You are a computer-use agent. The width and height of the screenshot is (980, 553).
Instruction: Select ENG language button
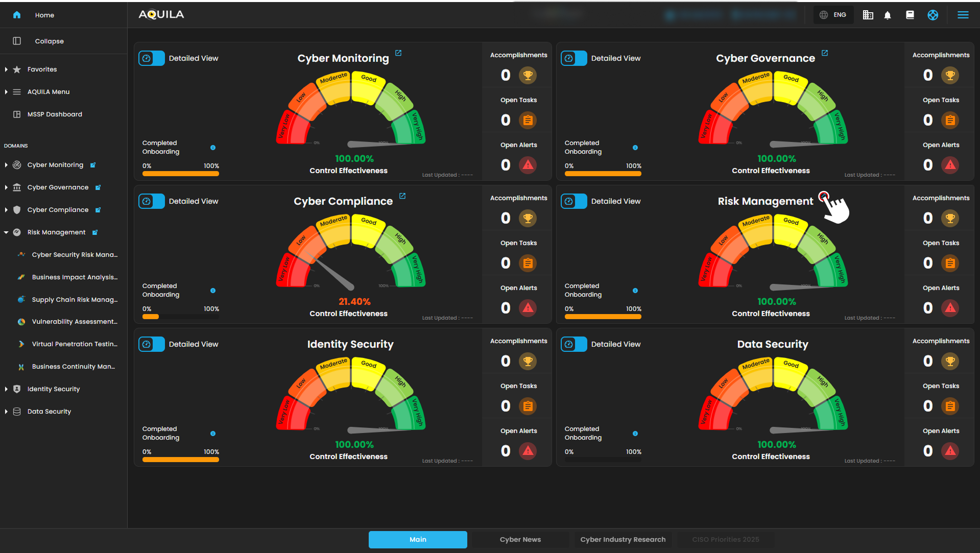tap(833, 15)
